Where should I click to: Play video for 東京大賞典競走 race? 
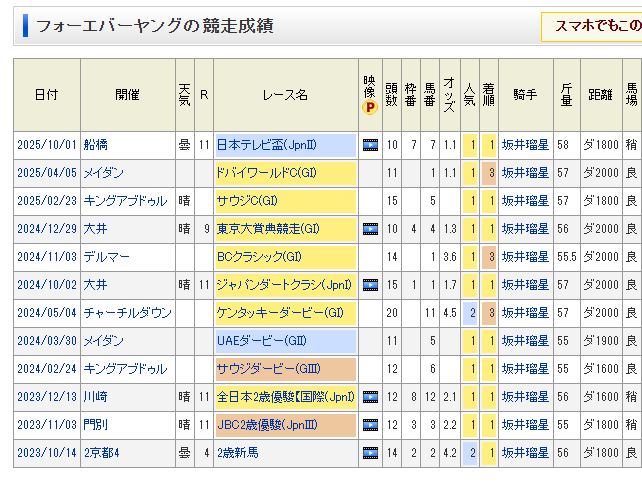[370, 229]
